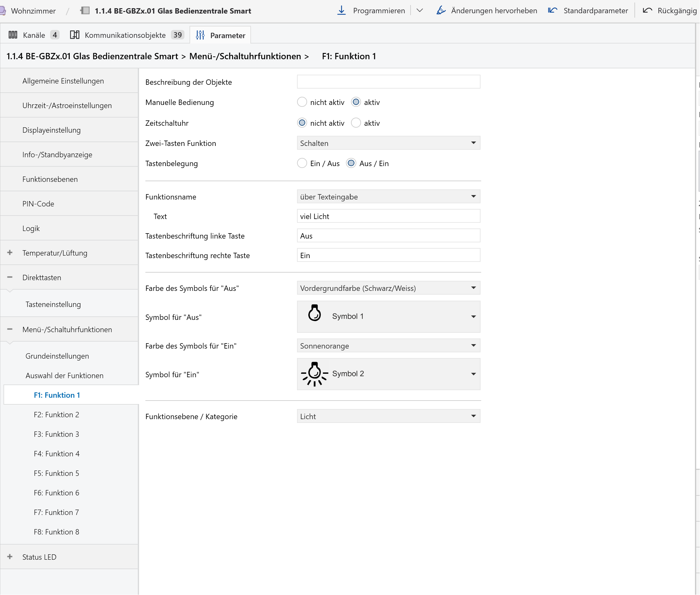This screenshot has width=700, height=595.
Task: Click the Rückgängig undo arrow icon
Action: (647, 10)
